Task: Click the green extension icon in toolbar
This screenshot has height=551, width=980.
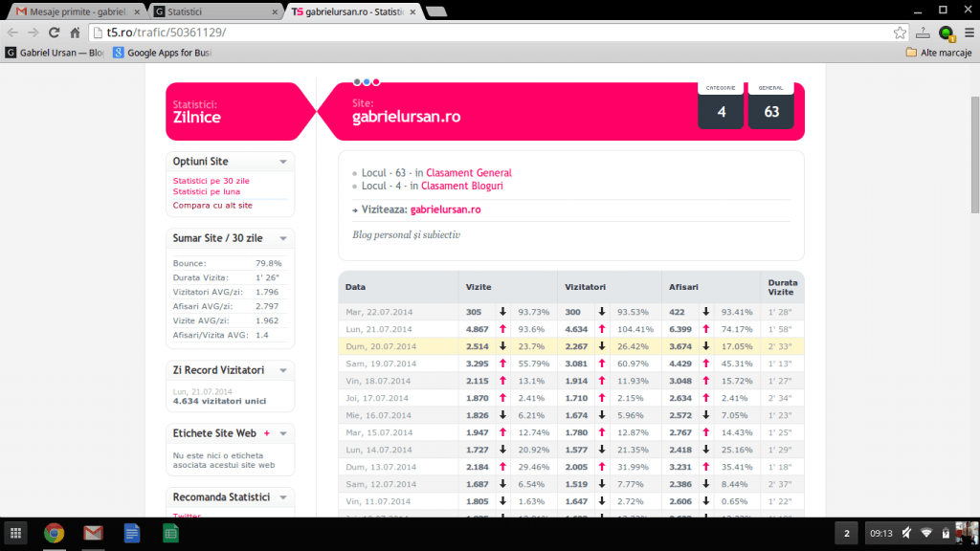Action: pos(947,33)
